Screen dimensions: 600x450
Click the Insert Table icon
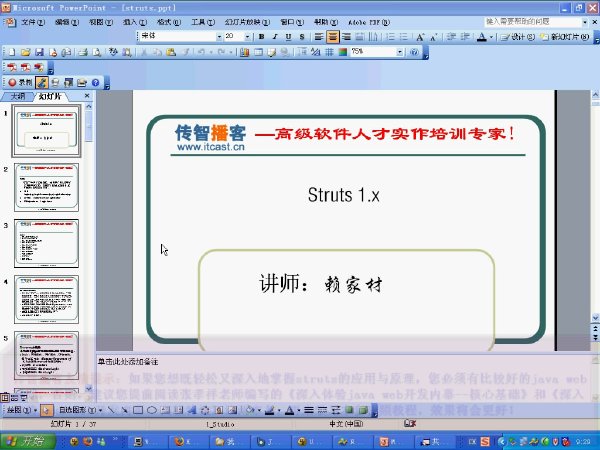click(258, 52)
